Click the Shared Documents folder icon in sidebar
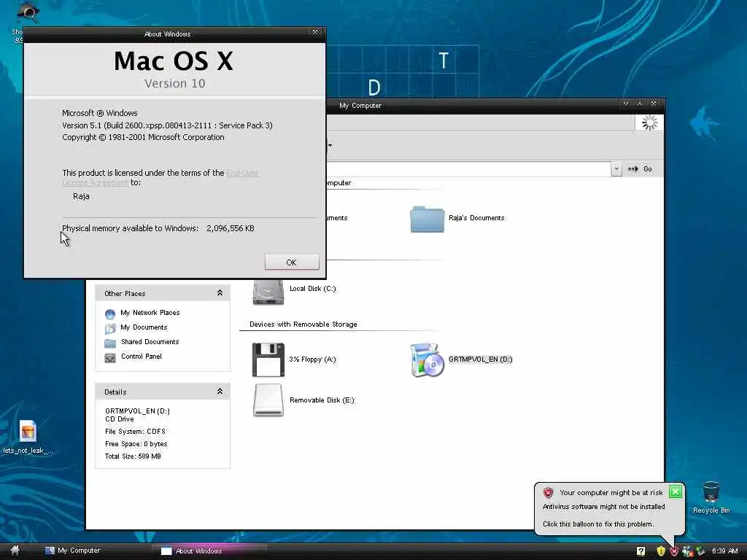The width and height of the screenshot is (747, 560). (x=110, y=343)
